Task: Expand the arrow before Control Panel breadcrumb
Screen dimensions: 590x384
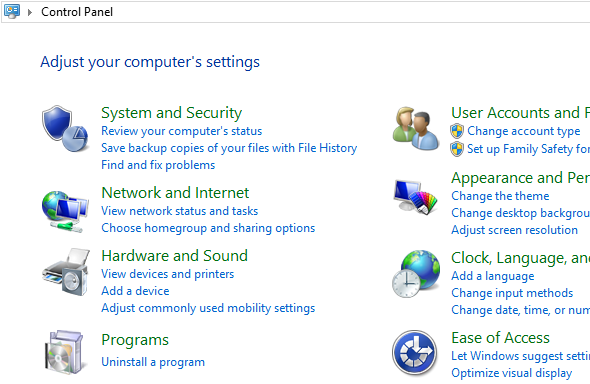Action: [30, 12]
